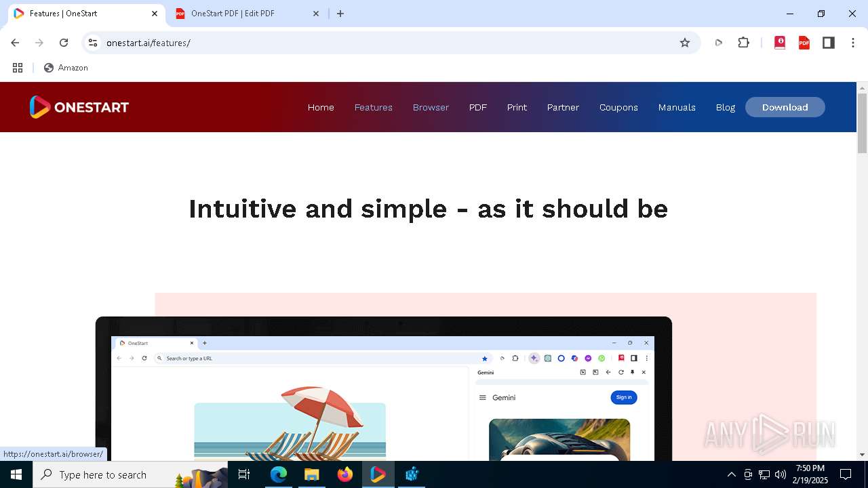Open Task View on the taskbar
This screenshot has height=488, width=868.
coord(244,474)
